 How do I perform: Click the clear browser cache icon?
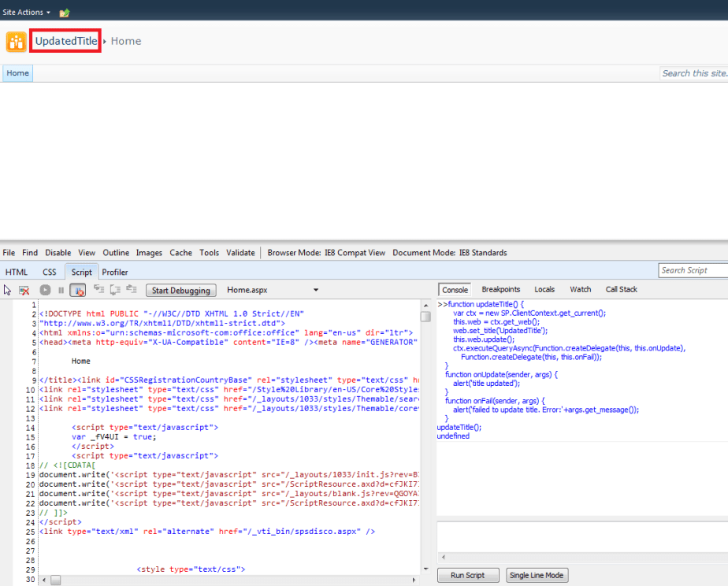24,290
